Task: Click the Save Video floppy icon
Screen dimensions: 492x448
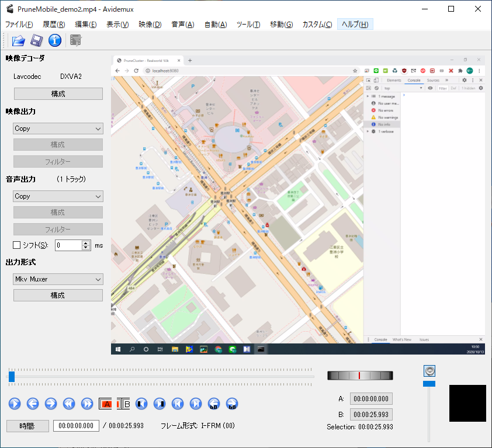Action: pyautogui.click(x=37, y=40)
